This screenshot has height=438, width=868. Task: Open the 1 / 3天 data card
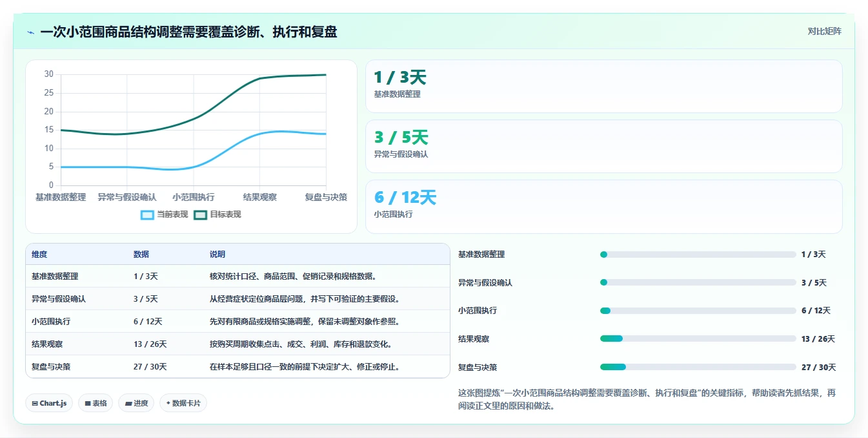[x=603, y=87]
